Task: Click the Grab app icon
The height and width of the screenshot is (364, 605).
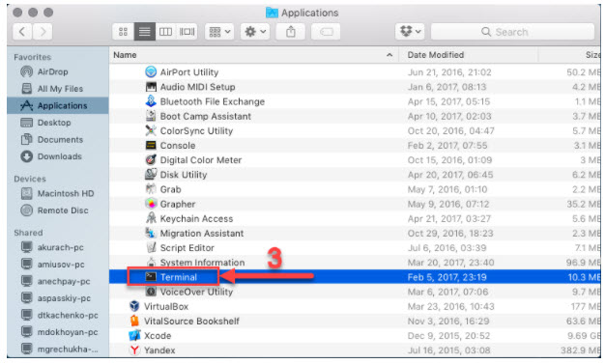Action: (151, 189)
